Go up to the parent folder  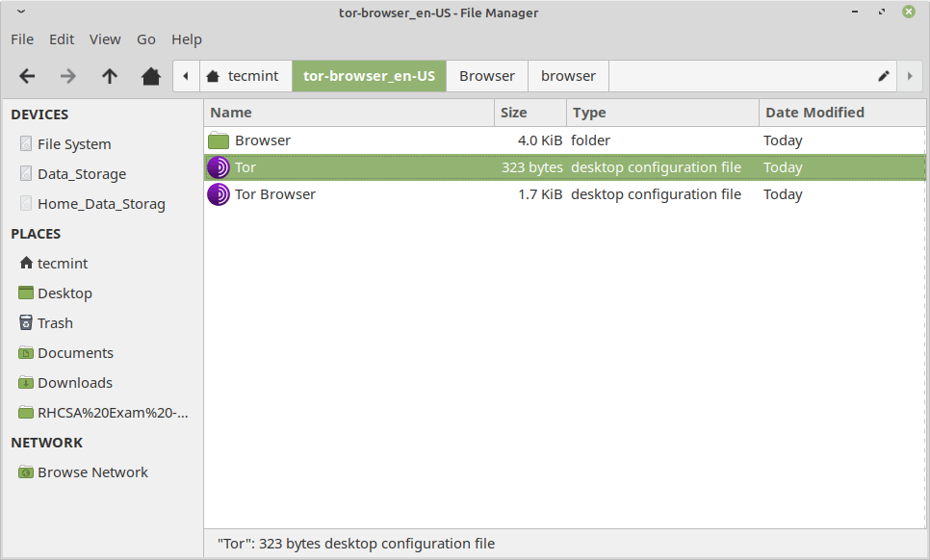click(x=109, y=76)
